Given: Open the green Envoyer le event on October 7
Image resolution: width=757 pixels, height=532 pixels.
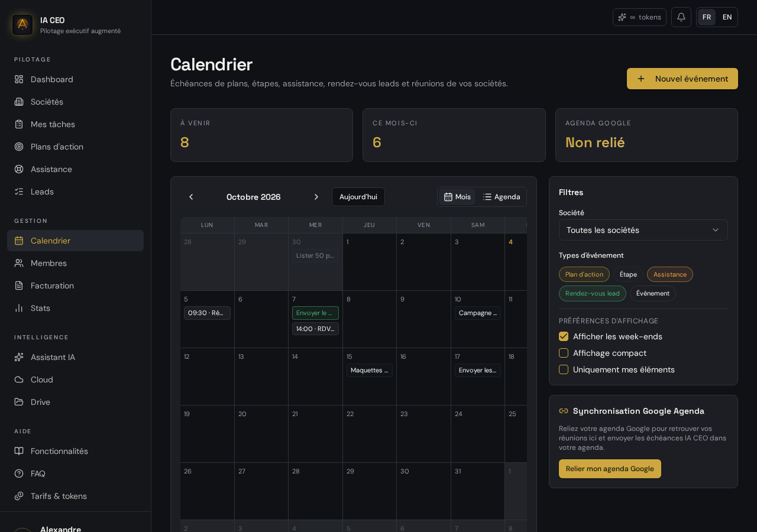Looking at the screenshot, I should 315,313.
